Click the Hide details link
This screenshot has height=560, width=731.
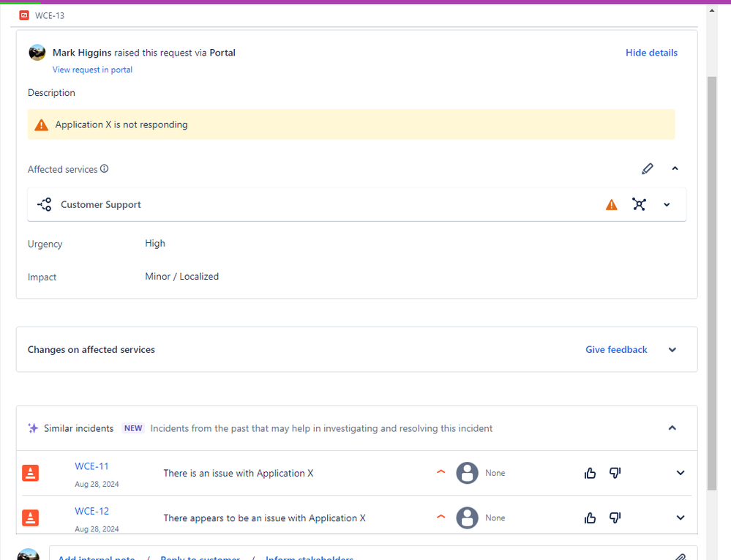[651, 52]
